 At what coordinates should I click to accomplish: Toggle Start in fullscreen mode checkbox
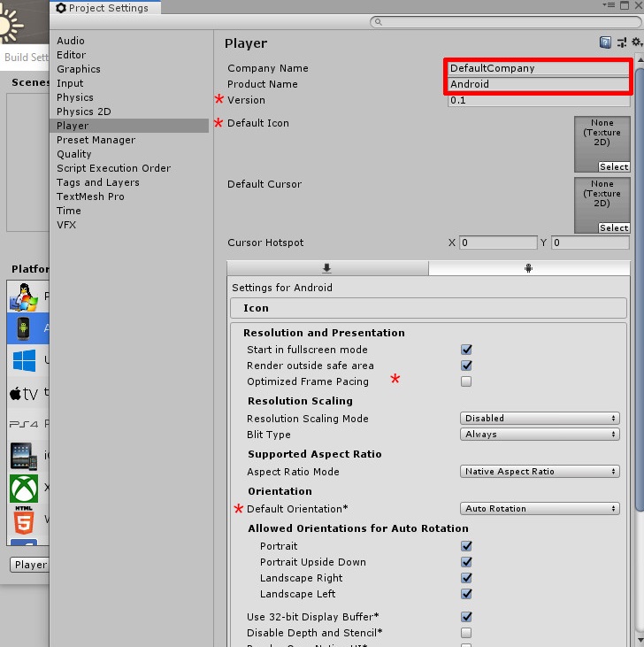[466, 350]
